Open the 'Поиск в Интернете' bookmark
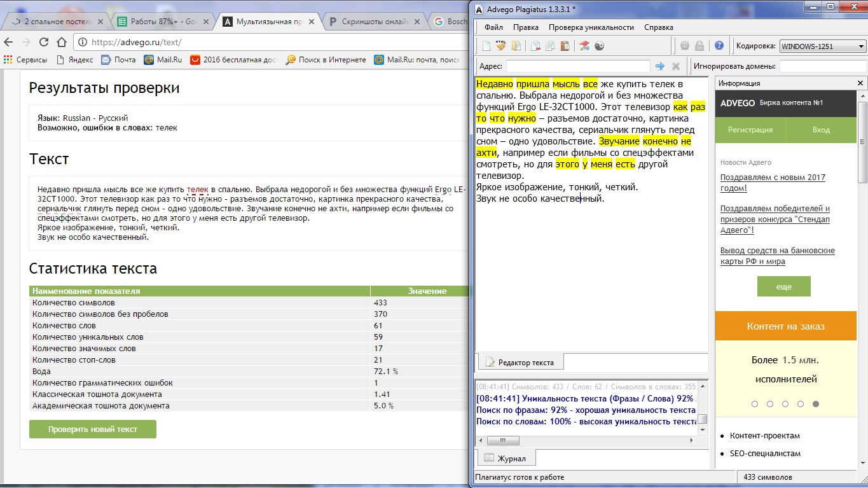The width and height of the screenshot is (868, 488). click(326, 60)
